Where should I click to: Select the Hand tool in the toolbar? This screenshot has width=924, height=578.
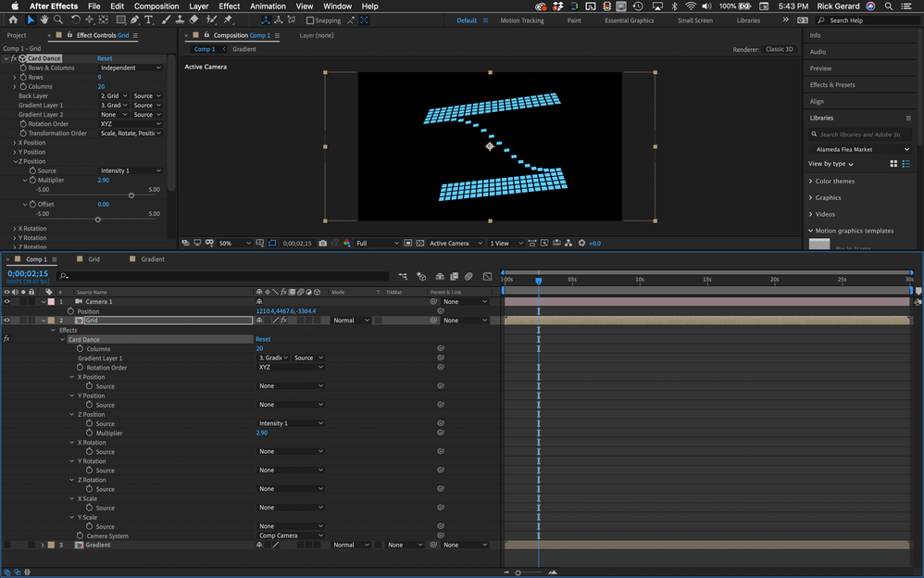[x=44, y=19]
